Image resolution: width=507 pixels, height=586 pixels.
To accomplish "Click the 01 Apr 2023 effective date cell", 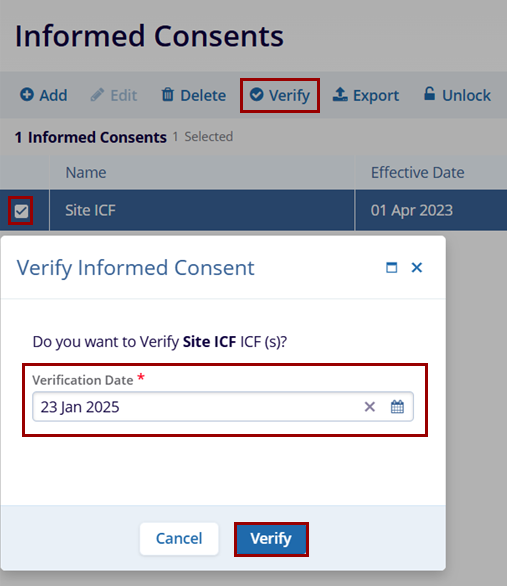I will [x=431, y=210].
